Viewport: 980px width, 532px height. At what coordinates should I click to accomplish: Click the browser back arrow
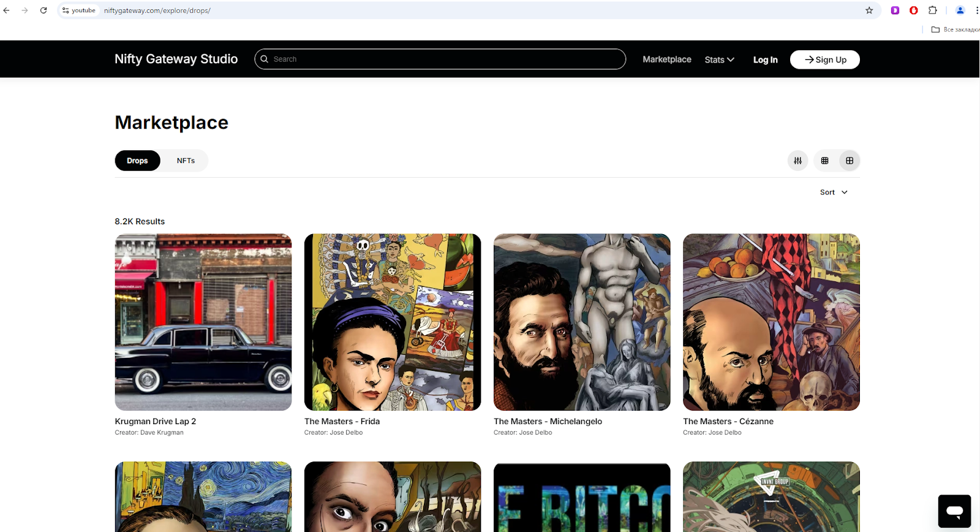(7, 10)
